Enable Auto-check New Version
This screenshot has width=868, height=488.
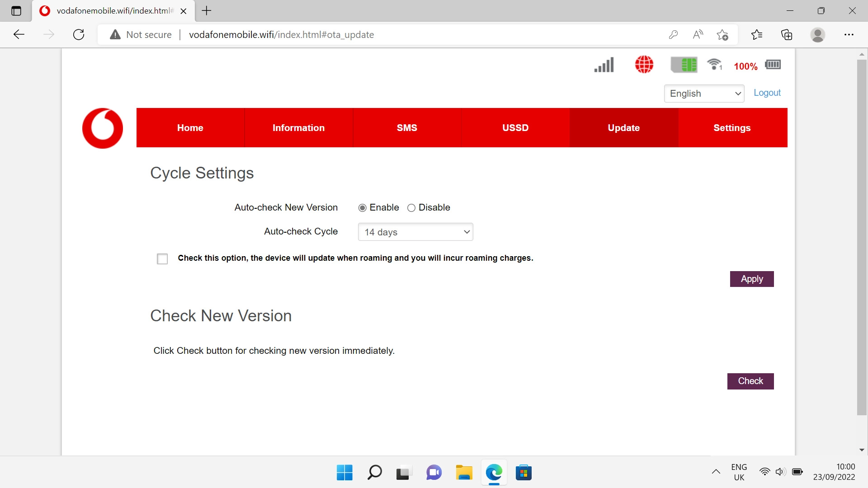coord(362,208)
